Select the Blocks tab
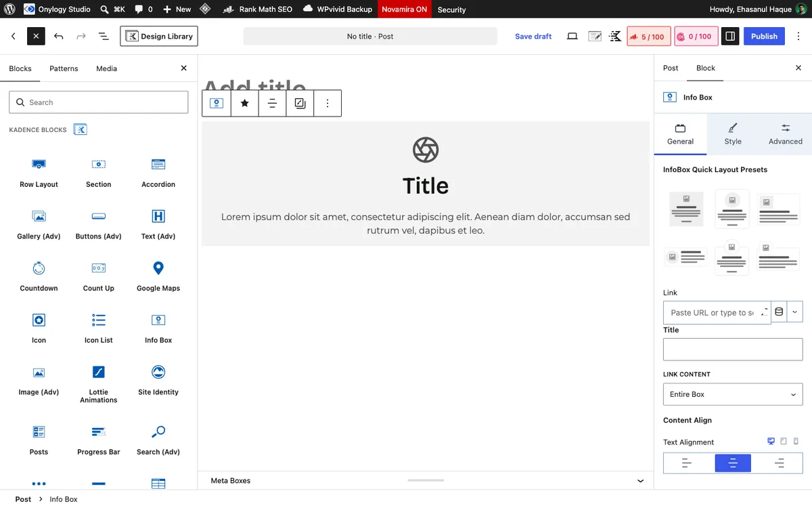The height and width of the screenshot is (508, 812). point(20,68)
